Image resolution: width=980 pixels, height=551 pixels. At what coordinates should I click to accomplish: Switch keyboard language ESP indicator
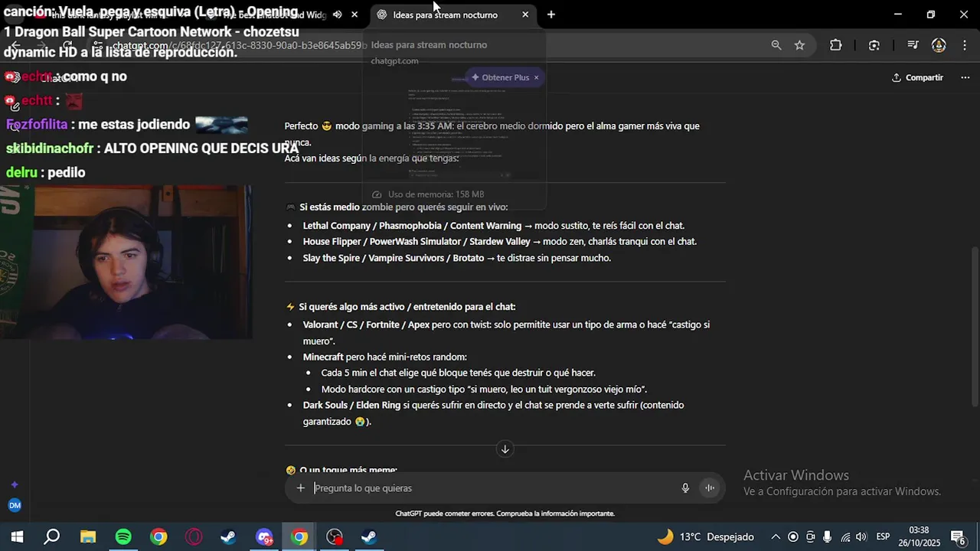(x=883, y=536)
